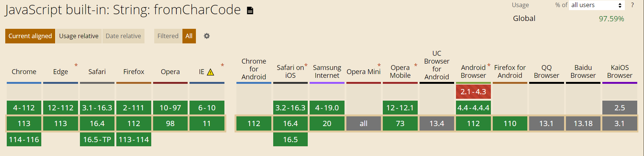This screenshot has width=644, height=156.
Task: Select the All browsers option
Action: point(189,36)
